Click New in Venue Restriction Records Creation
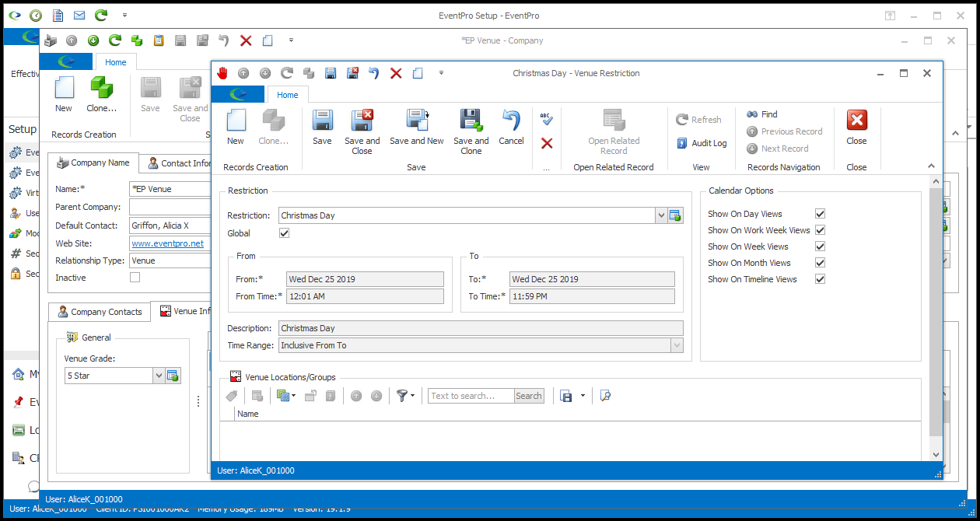Viewport: 980px width, 521px height. [236, 127]
